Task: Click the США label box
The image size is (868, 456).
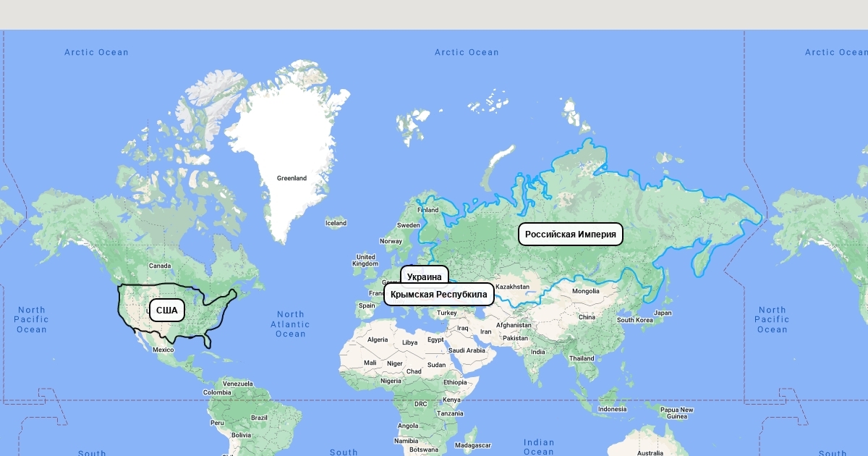Action: [x=166, y=311]
